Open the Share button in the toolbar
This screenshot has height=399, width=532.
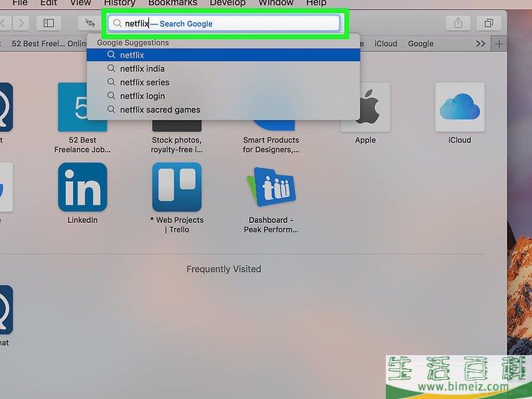pos(458,23)
